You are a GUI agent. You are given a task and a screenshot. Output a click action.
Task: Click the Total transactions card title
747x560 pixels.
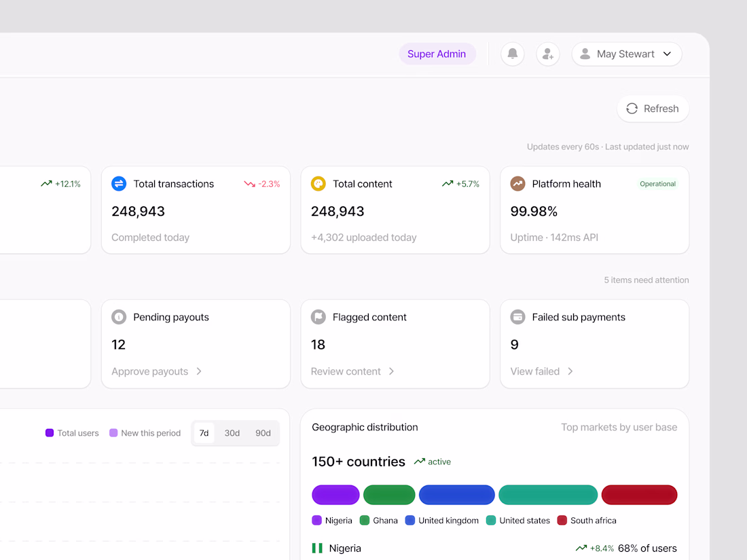pos(174,184)
